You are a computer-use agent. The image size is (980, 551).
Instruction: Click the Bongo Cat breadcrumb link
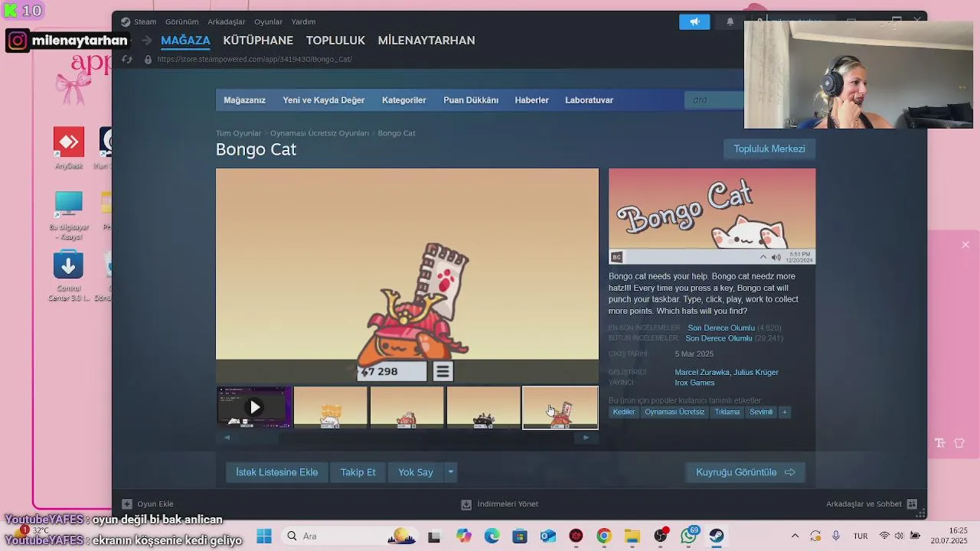(397, 133)
